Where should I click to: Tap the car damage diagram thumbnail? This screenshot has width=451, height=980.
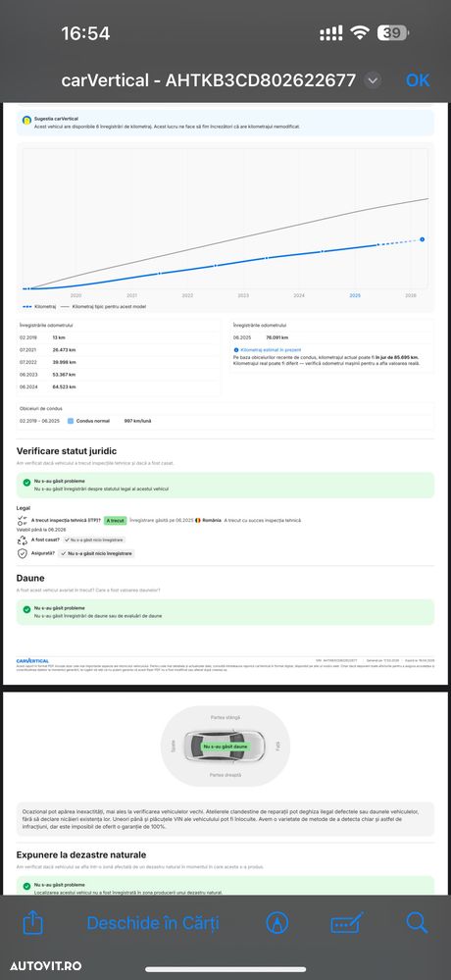(225, 747)
